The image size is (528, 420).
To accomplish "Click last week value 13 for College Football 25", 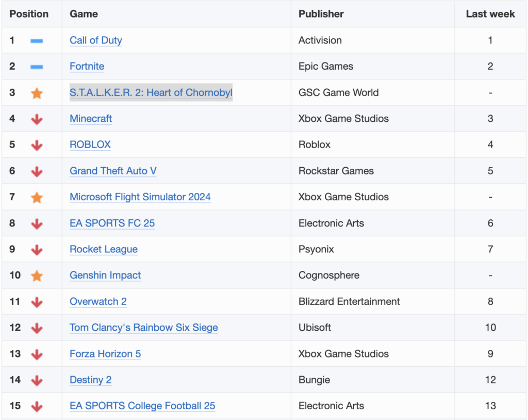I will coord(490,406).
